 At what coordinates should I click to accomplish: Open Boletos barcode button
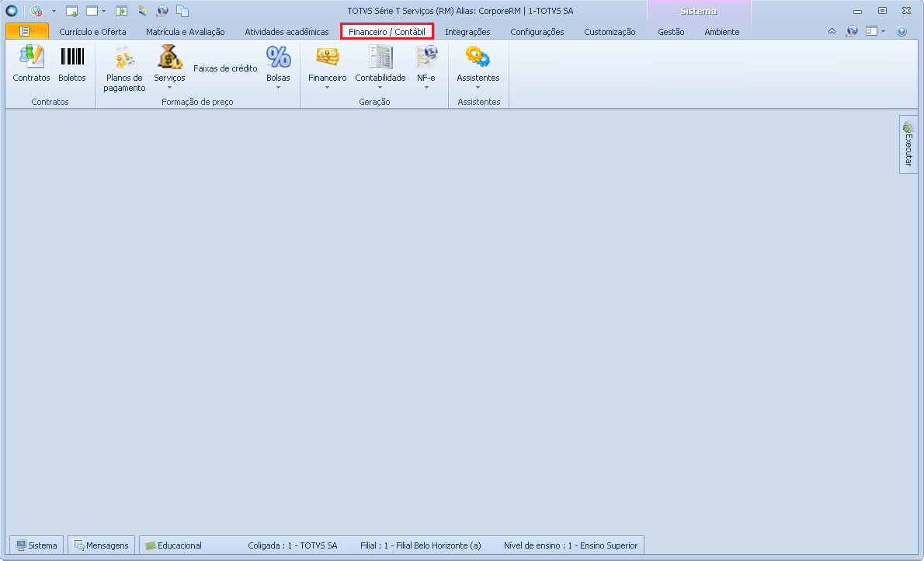72,63
